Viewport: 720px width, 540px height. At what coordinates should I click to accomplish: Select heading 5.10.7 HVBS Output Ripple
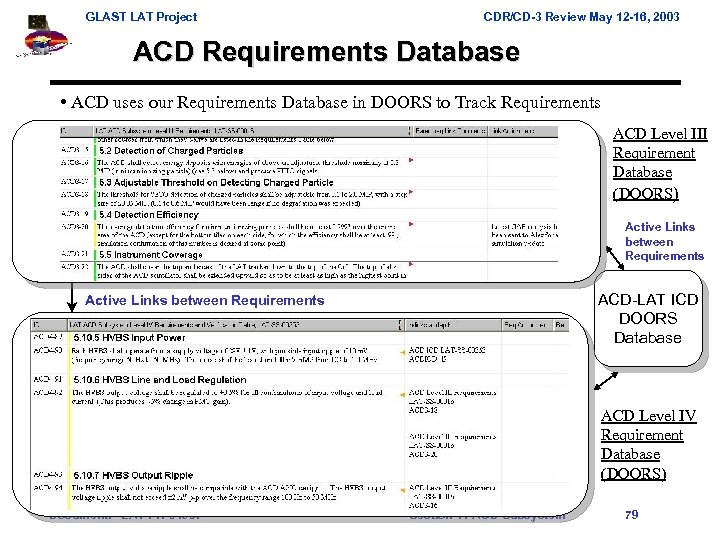pyautogui.click(x=133, y=475)
